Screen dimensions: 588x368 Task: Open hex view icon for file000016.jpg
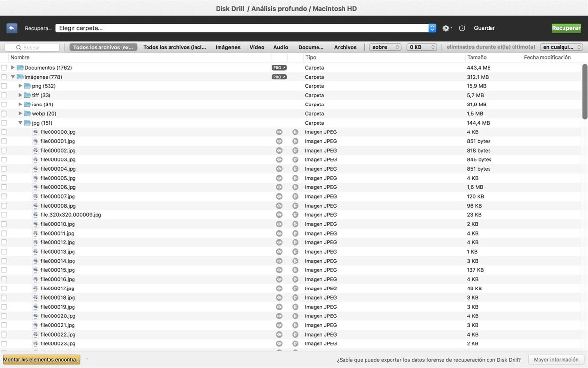(295, 279)
